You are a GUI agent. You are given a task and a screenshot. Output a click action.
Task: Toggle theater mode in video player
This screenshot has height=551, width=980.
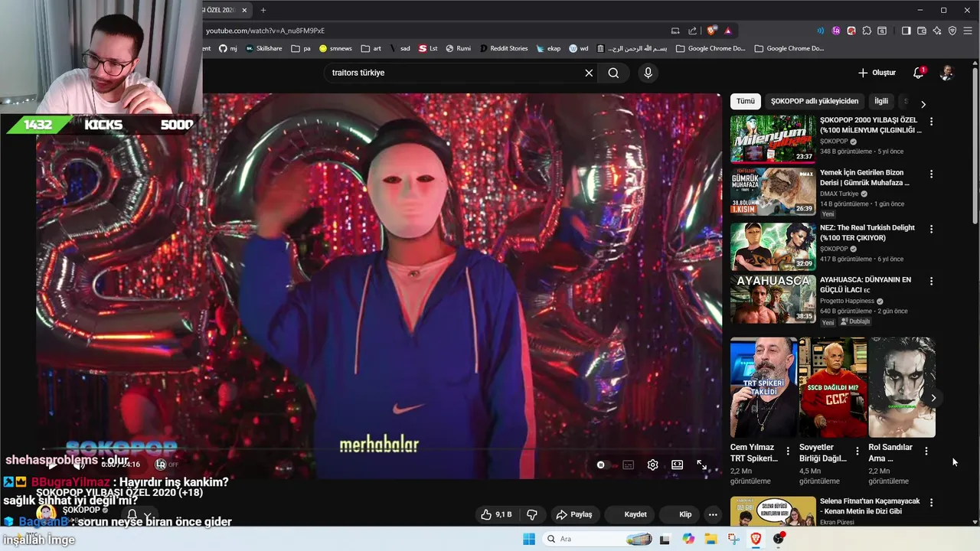(677, 465)
